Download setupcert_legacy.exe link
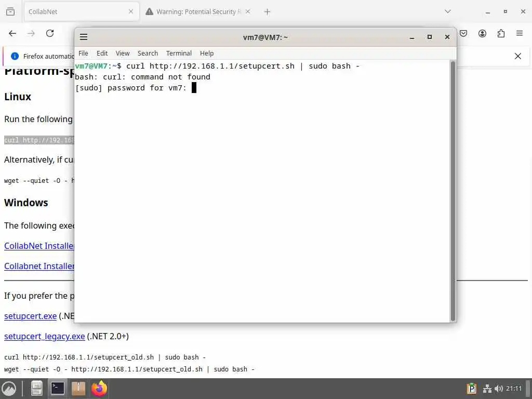Screen dimensions: 532x399 pos(45,336)
